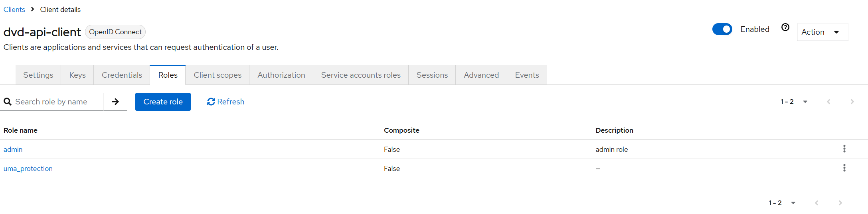Open kebab menu for admin role
The image size is (868, 214).
tap(844, 149)
